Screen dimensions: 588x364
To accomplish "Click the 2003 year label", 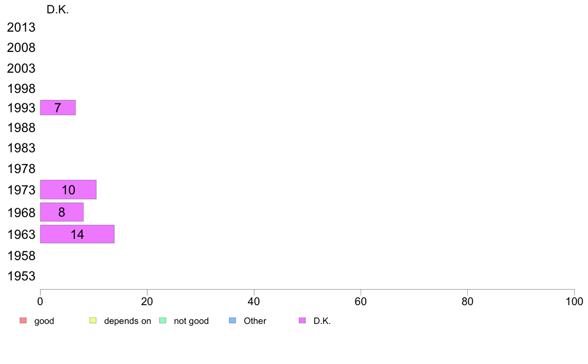I will click(21, 69).
